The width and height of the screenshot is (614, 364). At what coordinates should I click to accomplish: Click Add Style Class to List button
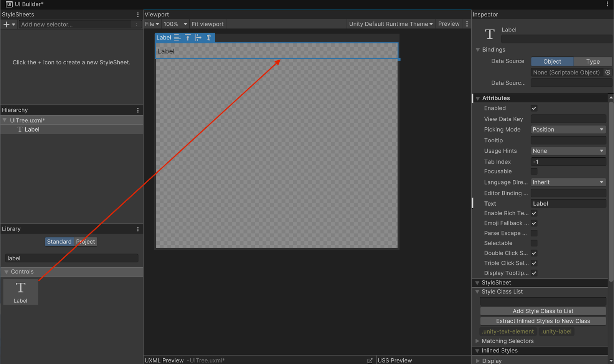pyautogui.click(x=543, y=311)
